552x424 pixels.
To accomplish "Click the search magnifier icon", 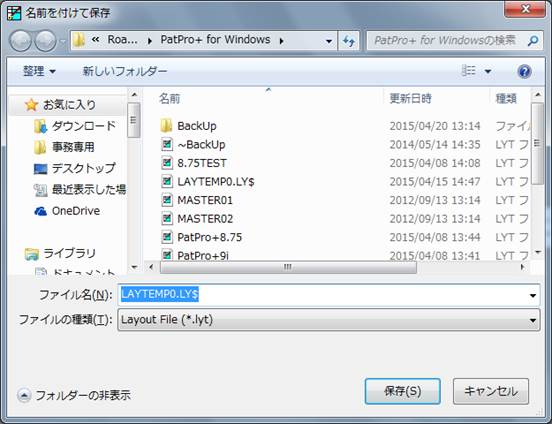I will click(533, 40).
